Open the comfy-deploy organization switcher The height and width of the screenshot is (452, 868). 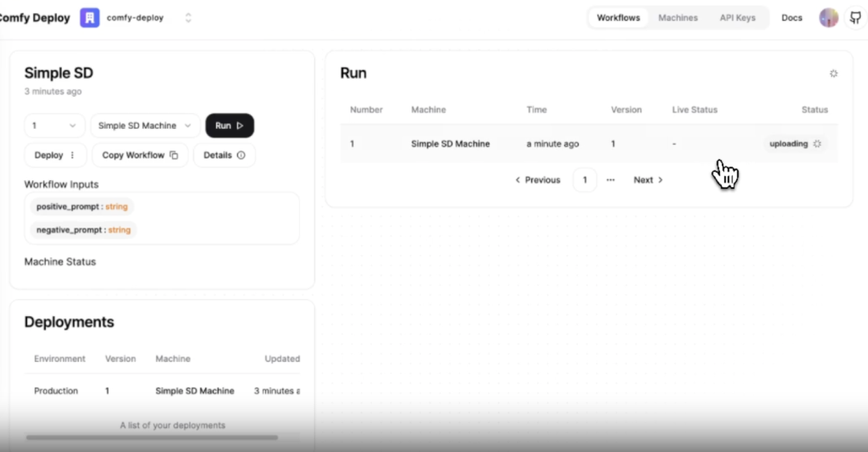tap(188, 18)
